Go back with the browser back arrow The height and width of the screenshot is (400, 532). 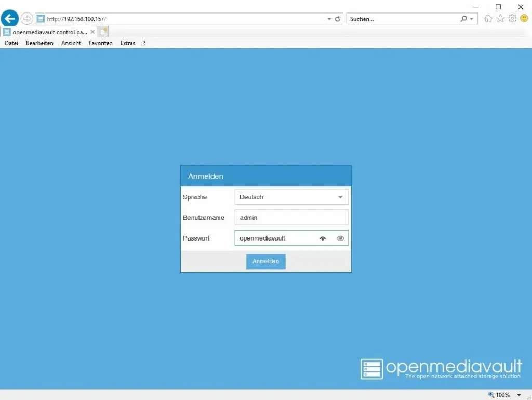point(10,18)
